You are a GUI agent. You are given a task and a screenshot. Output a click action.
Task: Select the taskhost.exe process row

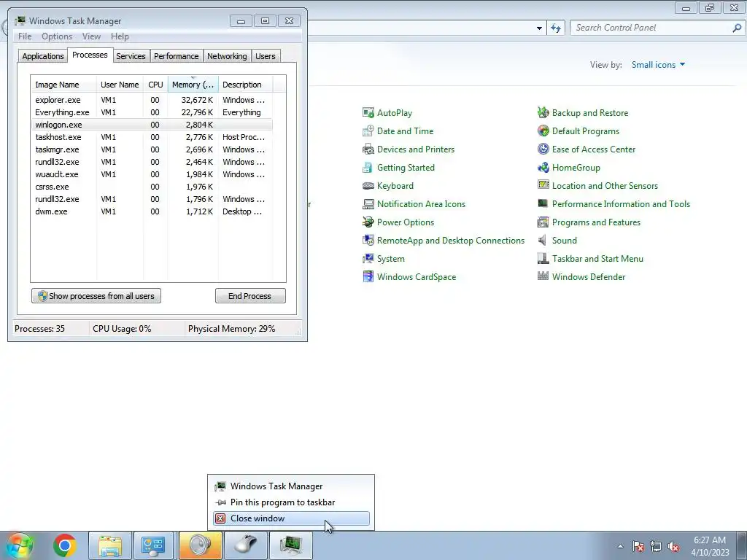pyautogui.click(x=152, y=137)
